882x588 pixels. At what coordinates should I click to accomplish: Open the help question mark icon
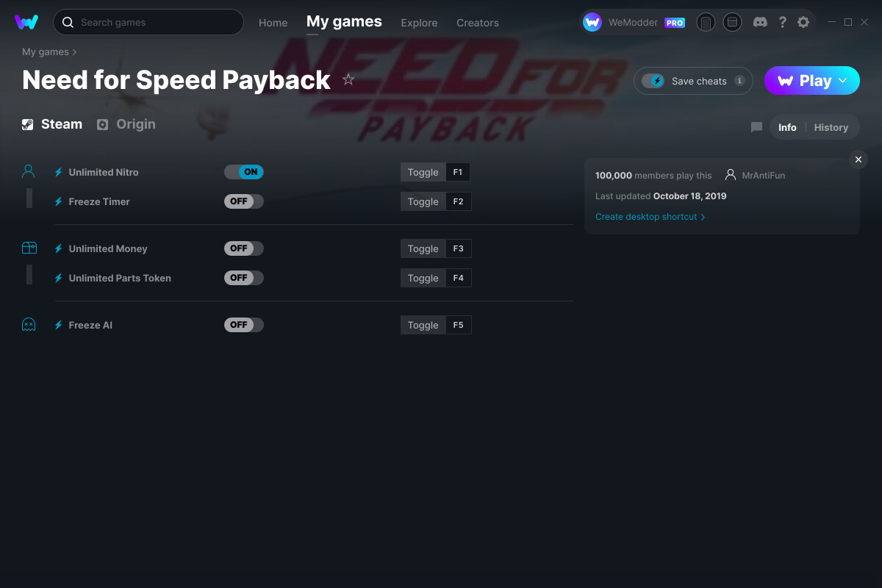[782, 22]
